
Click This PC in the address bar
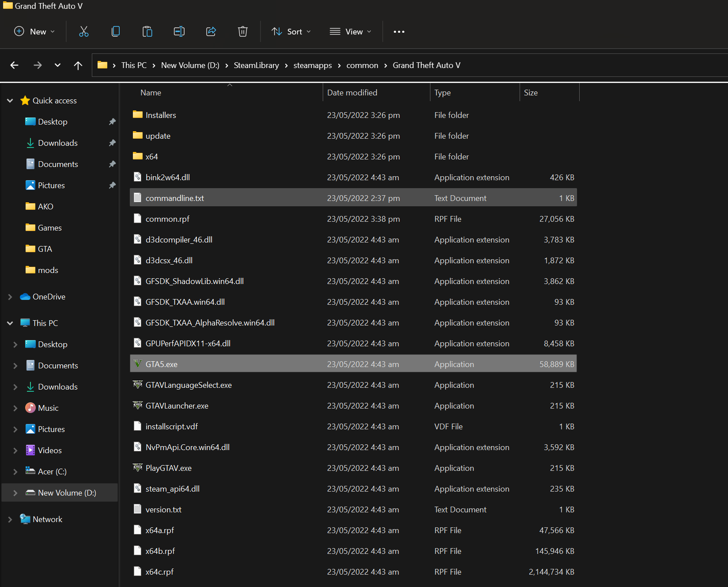[x=134, y=65]
